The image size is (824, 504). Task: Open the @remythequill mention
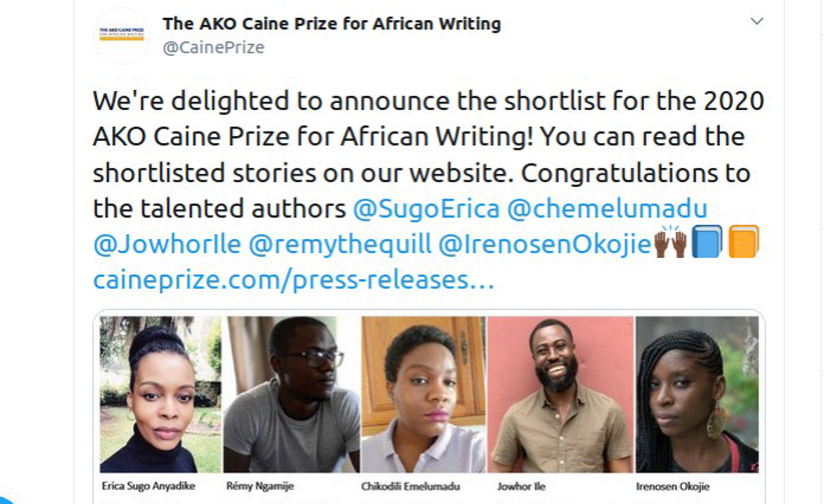(x=340, y=244)
